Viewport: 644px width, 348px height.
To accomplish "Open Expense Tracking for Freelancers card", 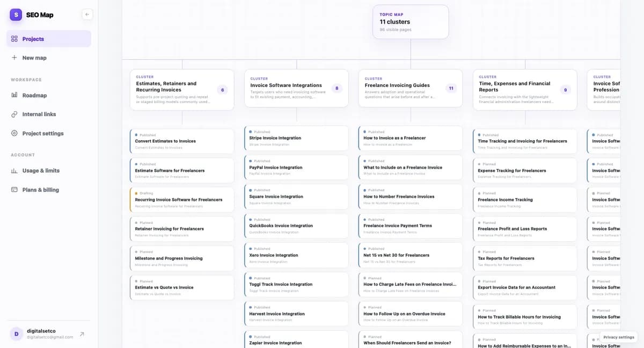I will point(525,170).
